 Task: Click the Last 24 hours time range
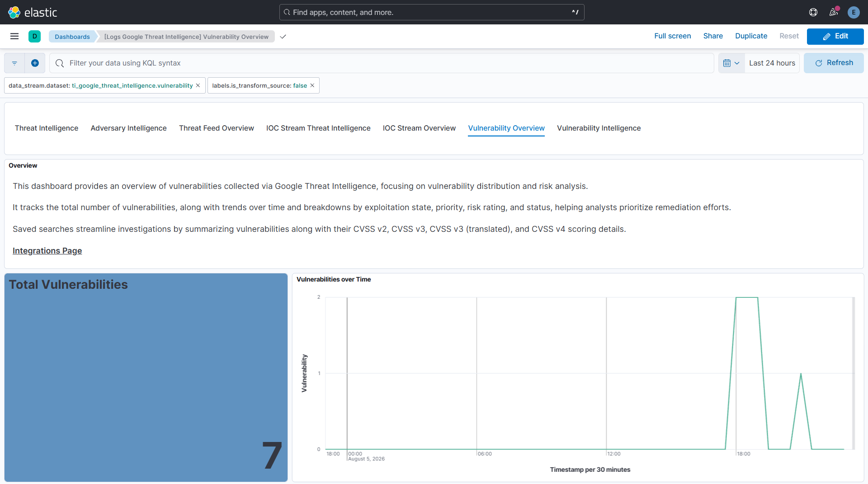pyautogui.click(x=772, y=63)
